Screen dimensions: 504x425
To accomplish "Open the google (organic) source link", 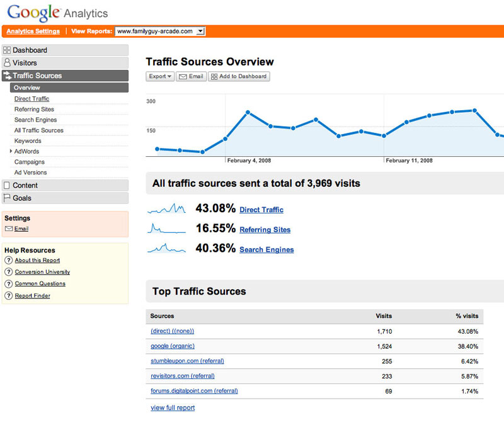I will tap(173, 346).
